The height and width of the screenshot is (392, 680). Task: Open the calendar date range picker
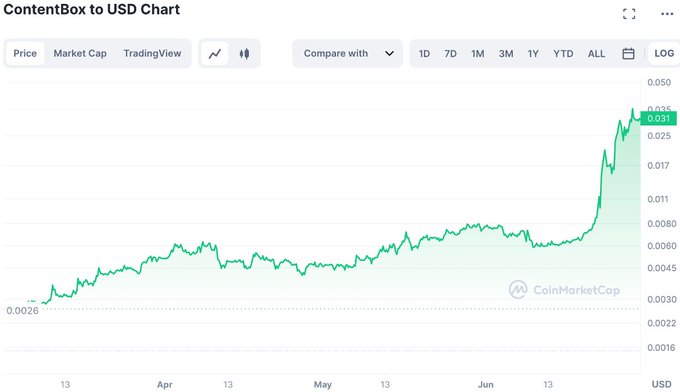[x=628, y=54]
